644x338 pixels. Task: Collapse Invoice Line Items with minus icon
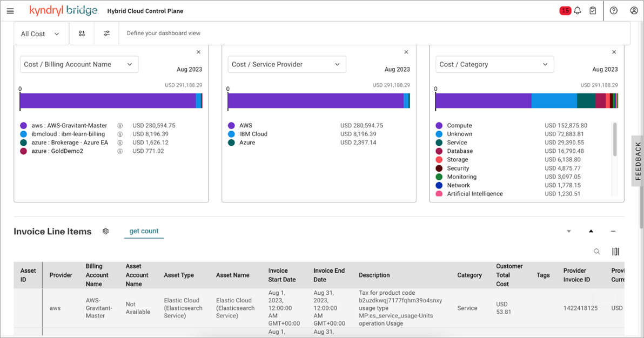(x=613, y=231)
